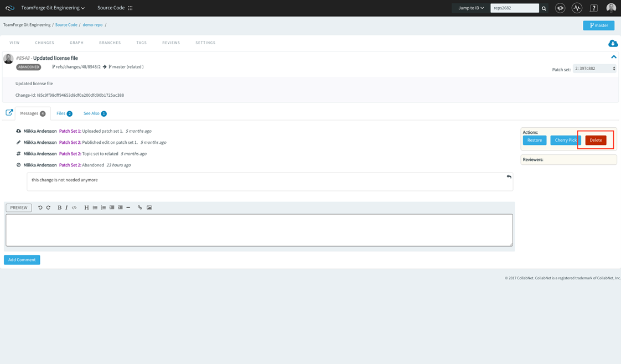
Task: Click the master branch button
Action: (x=598, y=25)
